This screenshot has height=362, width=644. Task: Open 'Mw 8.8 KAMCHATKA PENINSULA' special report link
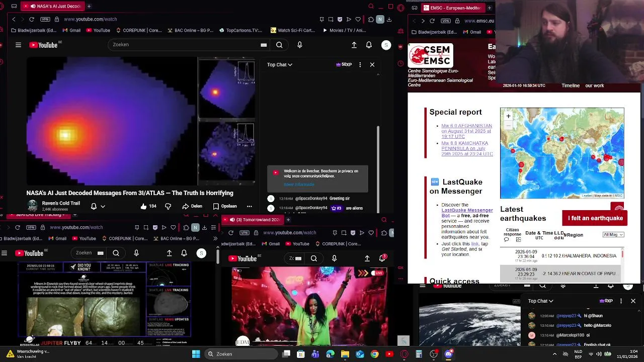pos(467,148)
